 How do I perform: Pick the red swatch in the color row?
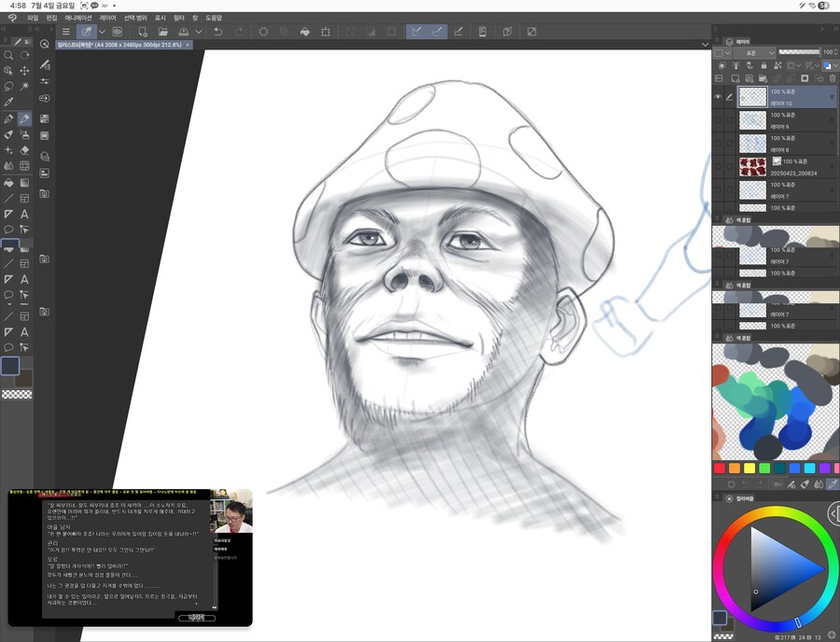pyautogui.click(x=720, y=468)
